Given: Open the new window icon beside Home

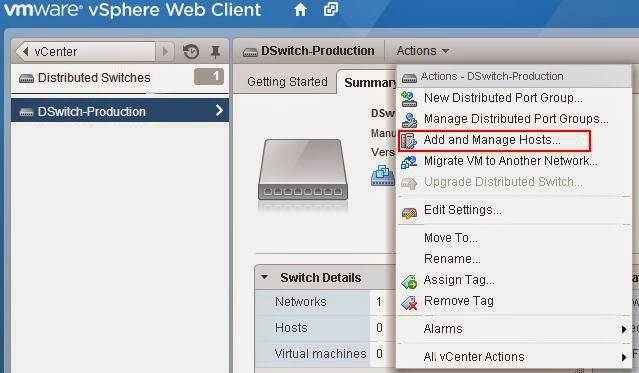Looking at the screenshot, I should (331, 9).
